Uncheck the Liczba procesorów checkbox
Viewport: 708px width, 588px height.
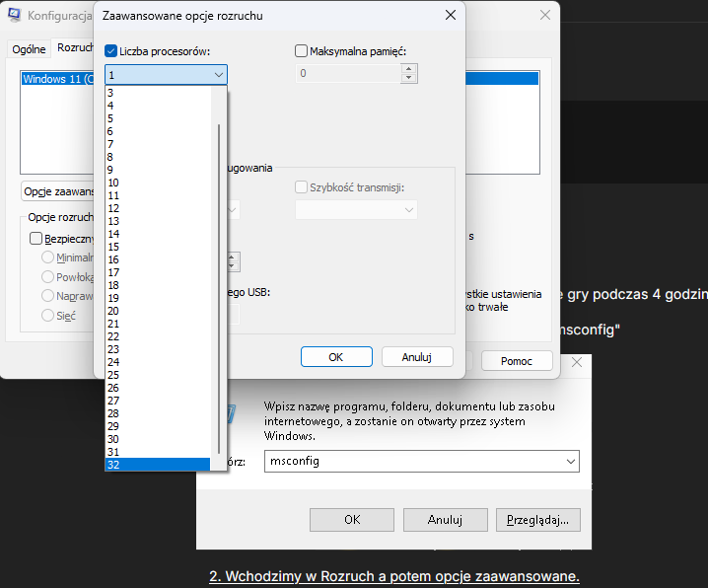[x=110, y=51]
